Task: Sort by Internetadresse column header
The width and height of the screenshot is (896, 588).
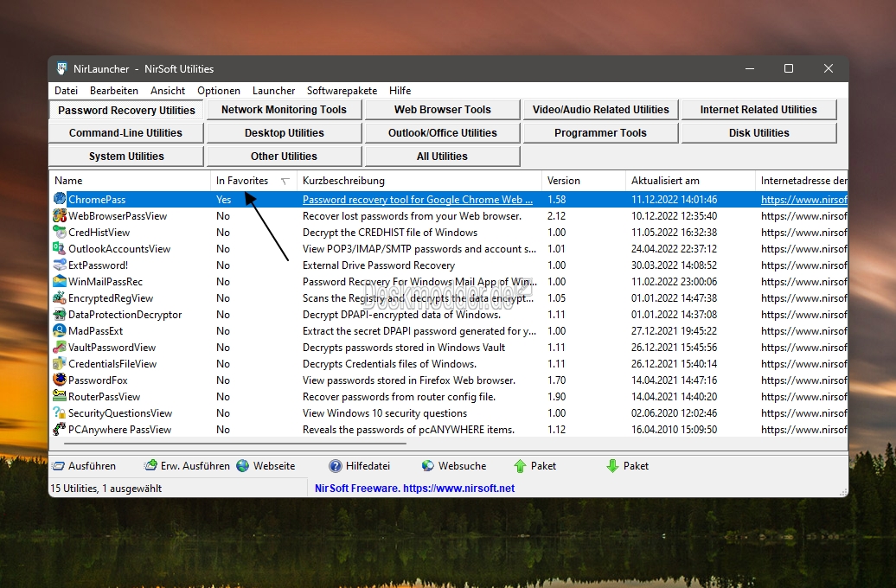Action: (802, 181)
